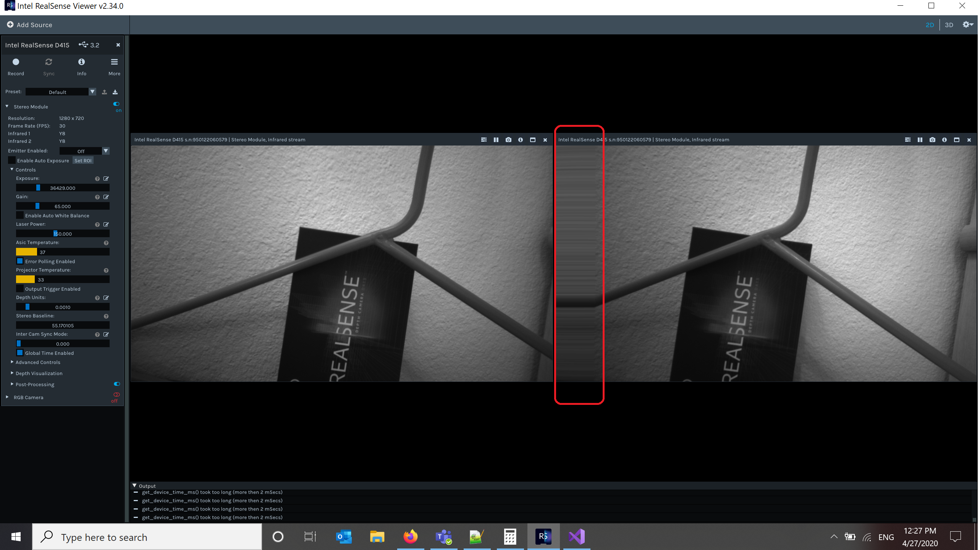The height and width of the screenshot is (550, 980).
Task: Maximize the left Infrared stream view
Action: (533, 139)
